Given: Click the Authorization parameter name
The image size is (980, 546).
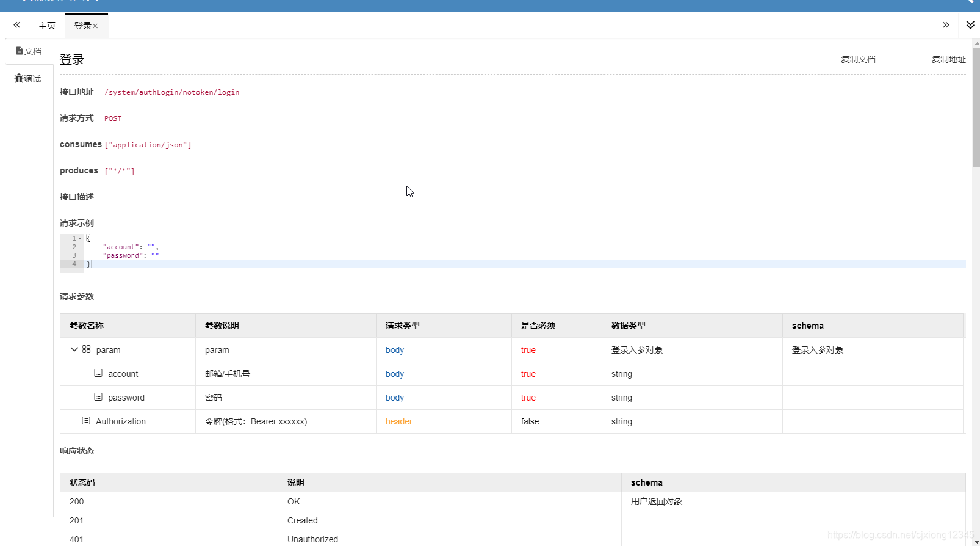Looking at the screenshot, I should 121,421.
